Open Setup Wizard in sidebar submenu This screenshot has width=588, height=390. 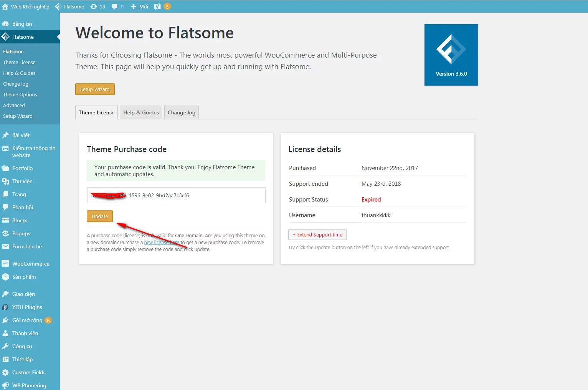18,116
